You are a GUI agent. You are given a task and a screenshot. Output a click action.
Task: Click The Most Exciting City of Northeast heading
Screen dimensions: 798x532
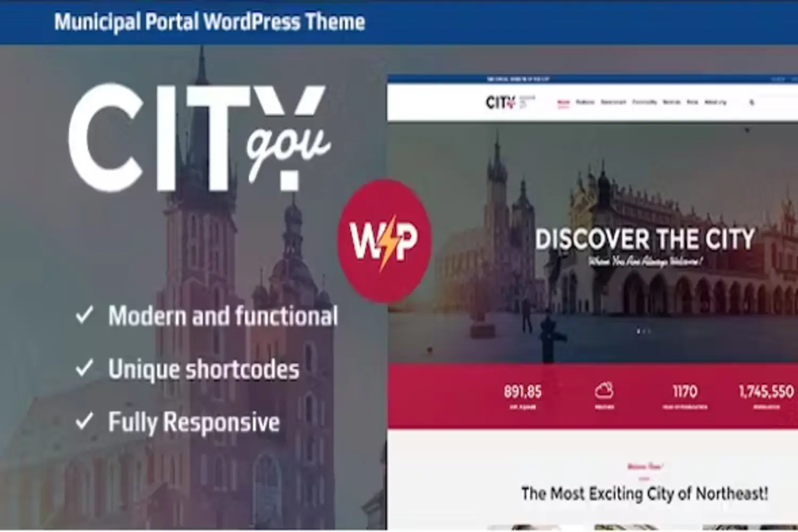click(x=644, y=494)
